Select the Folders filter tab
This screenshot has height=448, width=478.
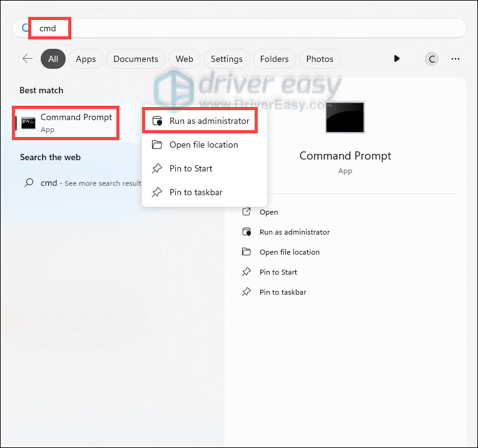coord(274,59)
